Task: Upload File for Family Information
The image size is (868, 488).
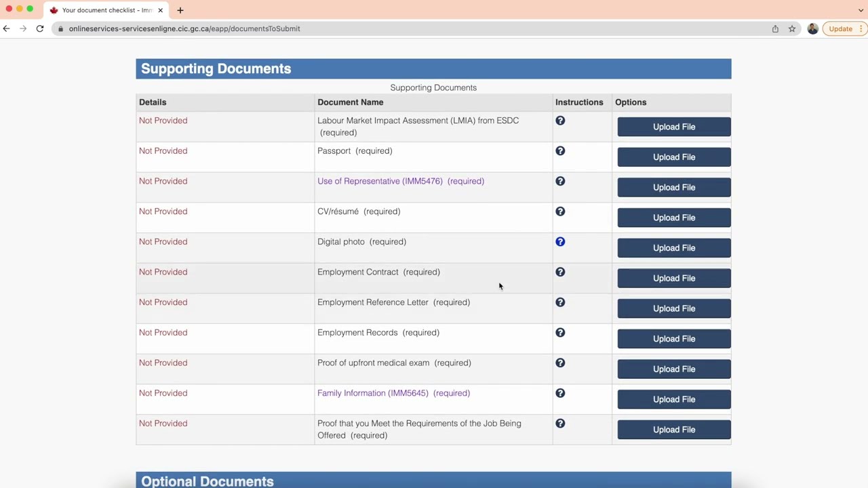Action: pyautogui.click(x=674, y=399)
